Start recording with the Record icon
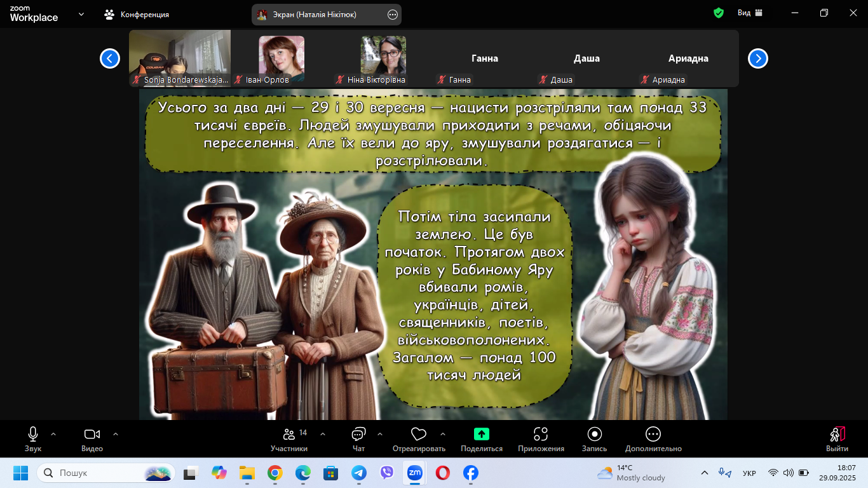Viewport: 868px width, 488px height. coord(594,435)
